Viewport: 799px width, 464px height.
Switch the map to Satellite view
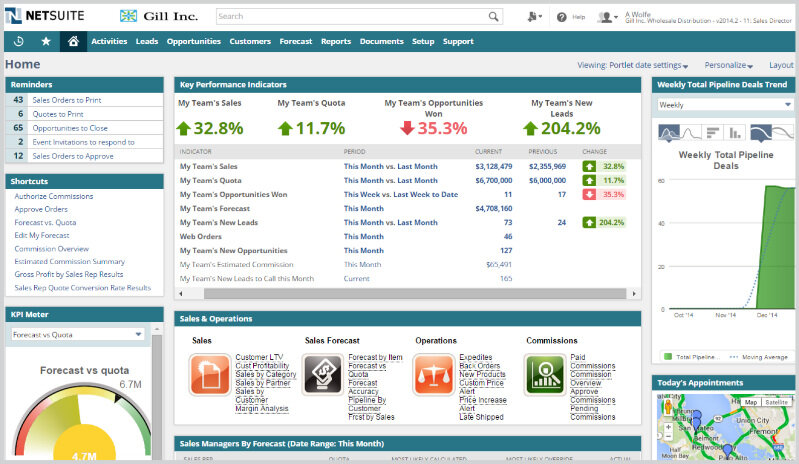774,402
